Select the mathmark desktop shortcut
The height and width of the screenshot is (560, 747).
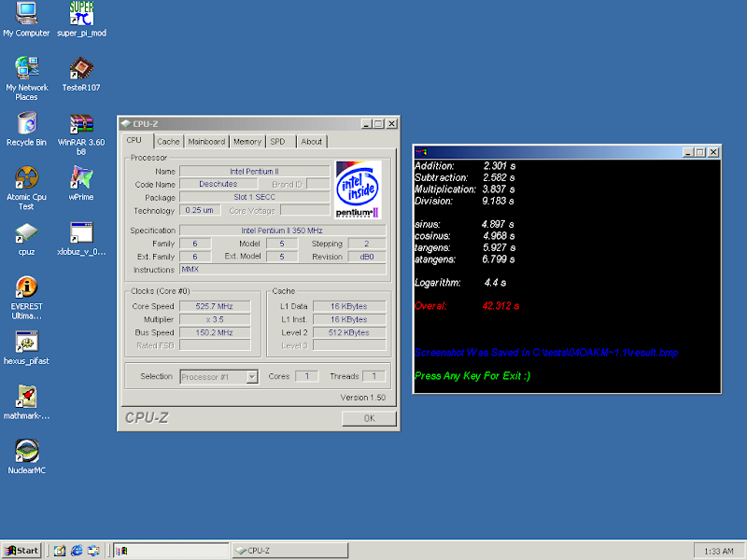click(26, 402)
